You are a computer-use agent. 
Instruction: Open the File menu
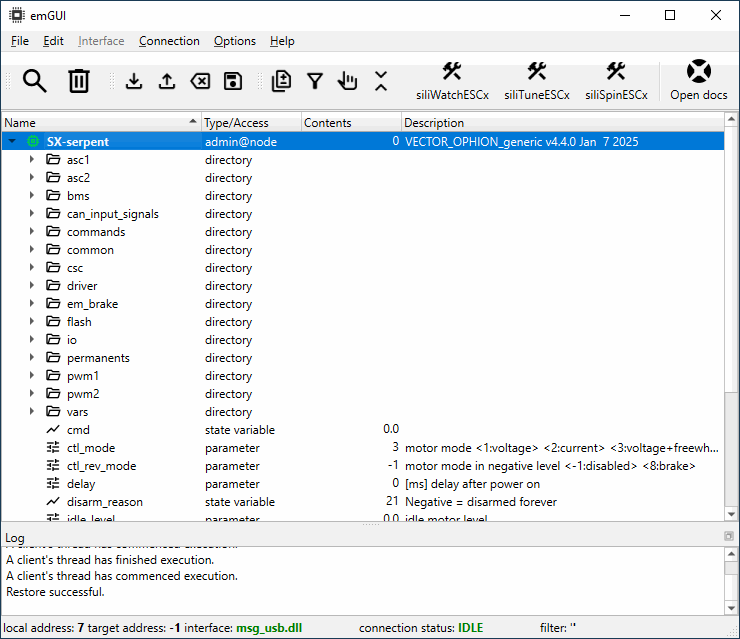click(x=20, y=41)
